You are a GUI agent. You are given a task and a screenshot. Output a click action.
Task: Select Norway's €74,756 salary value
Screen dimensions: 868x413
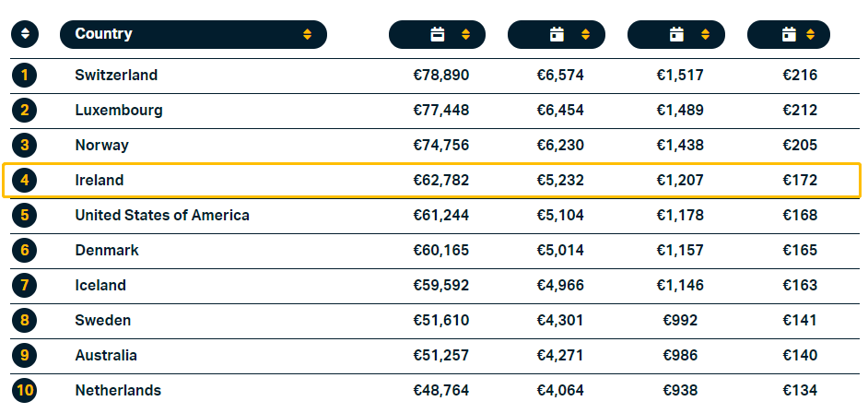[x=441, y=146]
